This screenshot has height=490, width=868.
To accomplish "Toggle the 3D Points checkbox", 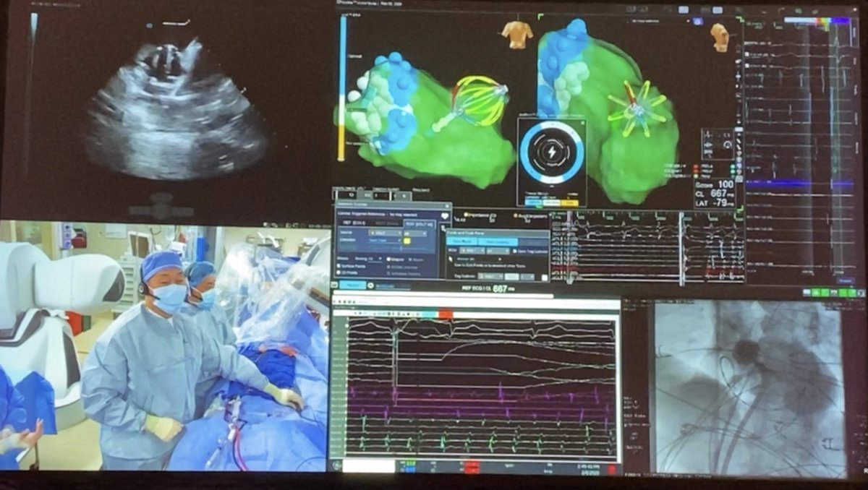I will tap(339, 272).
